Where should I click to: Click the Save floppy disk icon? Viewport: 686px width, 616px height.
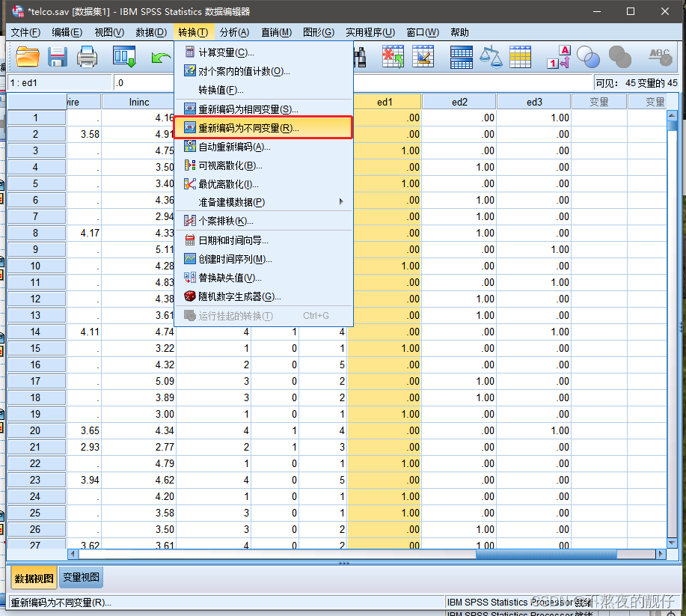point(58,57)
